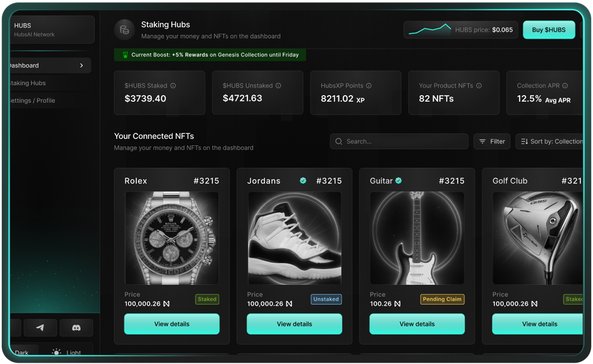Click the Staking Hubs header avatar icon
The height and width of the screenshot is (364, 593).
pyautogui.click(x=124, y=30)
